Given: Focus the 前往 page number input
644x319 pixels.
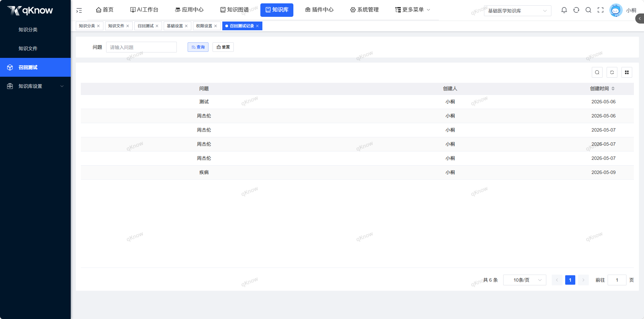Looking at the screenshot, I should pyautogui.click(x=617, y=280).
